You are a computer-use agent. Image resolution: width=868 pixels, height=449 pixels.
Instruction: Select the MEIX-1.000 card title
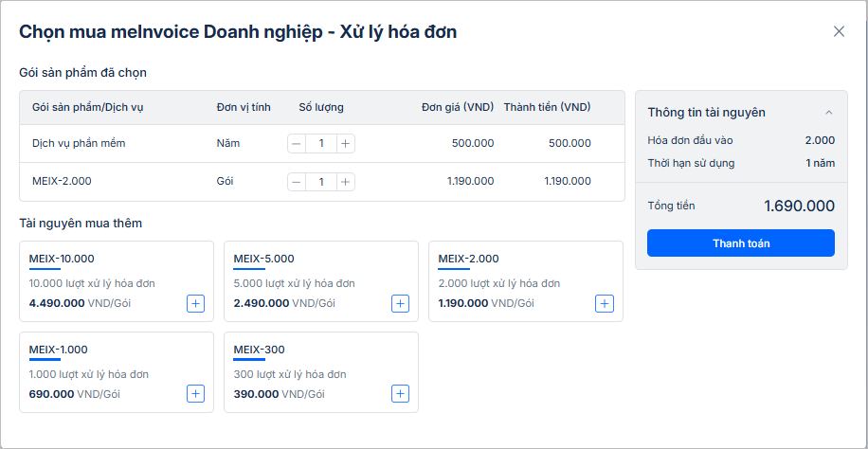(x=58, y=350)
